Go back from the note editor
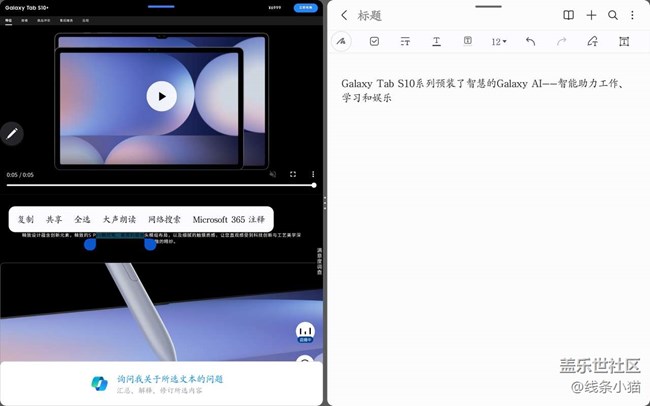650x406 pixels. coord(344,15)
